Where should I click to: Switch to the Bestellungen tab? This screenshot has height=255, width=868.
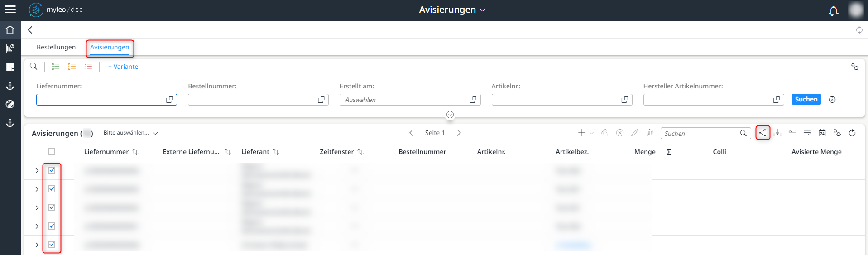click(x=56, y=47)
